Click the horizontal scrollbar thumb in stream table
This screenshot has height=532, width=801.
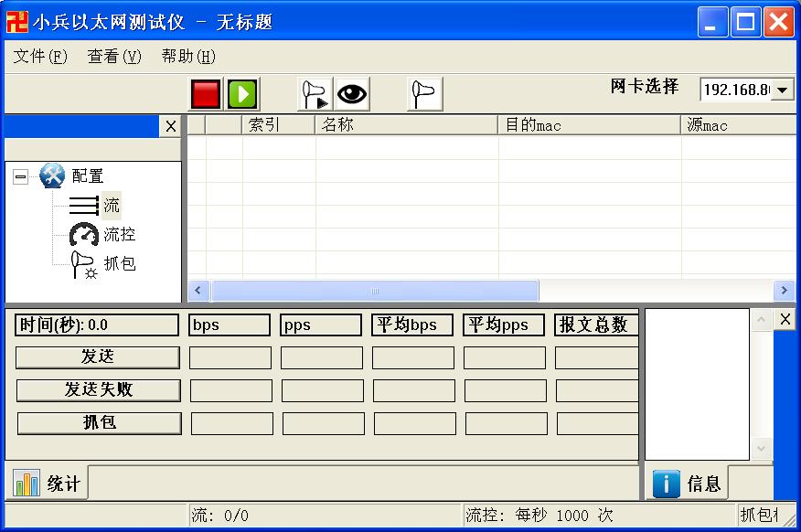(375, 291)
